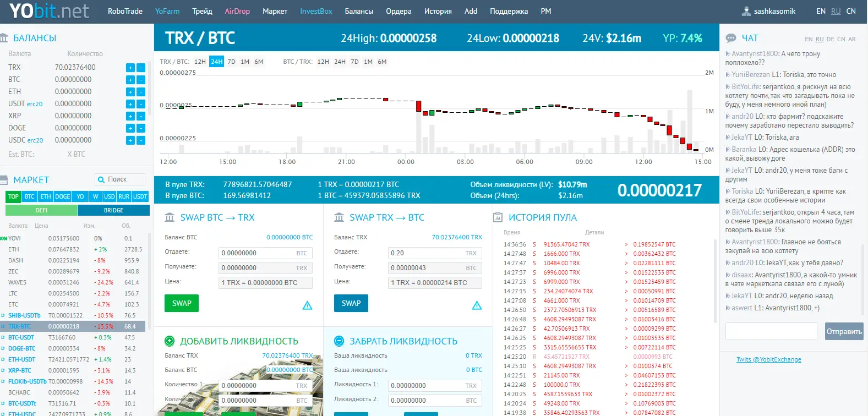Select the TOP market filter

pos(13,196)
